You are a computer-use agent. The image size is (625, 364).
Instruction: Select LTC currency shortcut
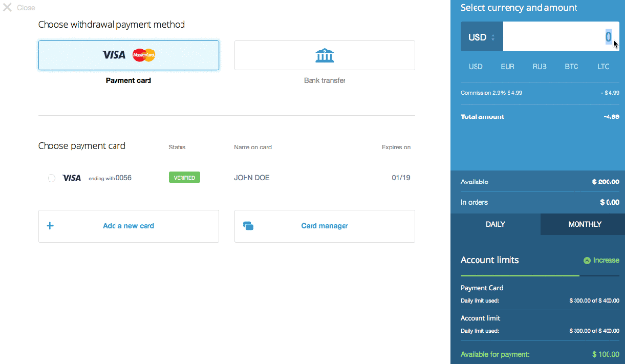(x=603, y=67)
